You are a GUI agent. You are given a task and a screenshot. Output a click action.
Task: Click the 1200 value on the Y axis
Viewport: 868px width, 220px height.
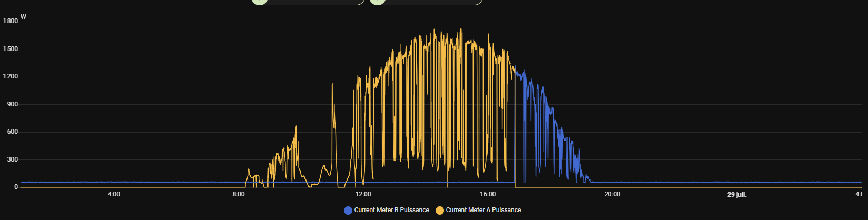click(11, 76)
